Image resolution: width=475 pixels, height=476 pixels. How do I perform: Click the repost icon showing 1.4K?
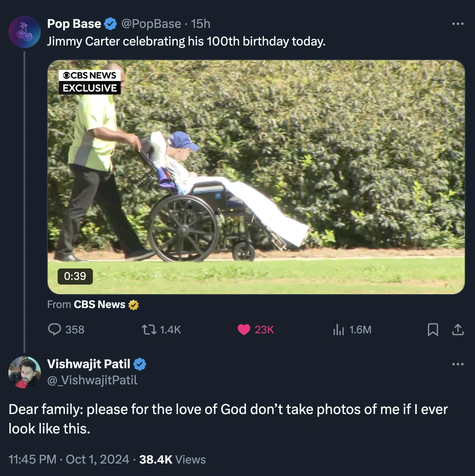pyautogui.click(x=149, y=329)
